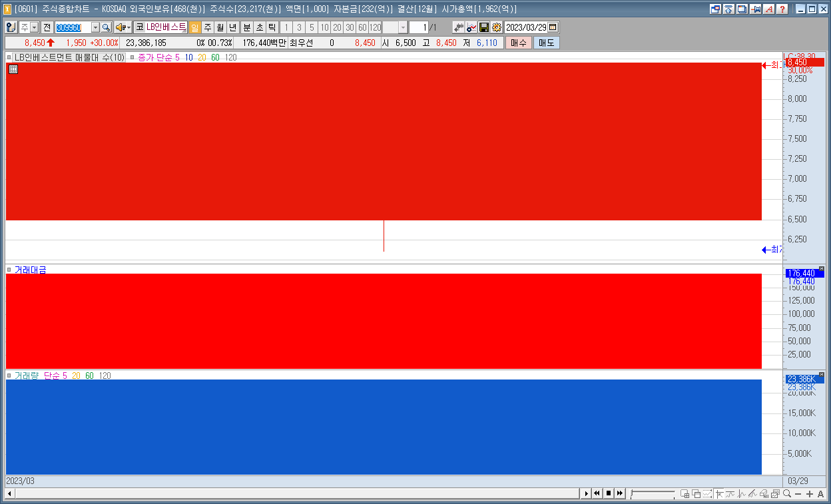831x504 pixels.
Task: Open the gear chart settings icon
Action: 497,27
